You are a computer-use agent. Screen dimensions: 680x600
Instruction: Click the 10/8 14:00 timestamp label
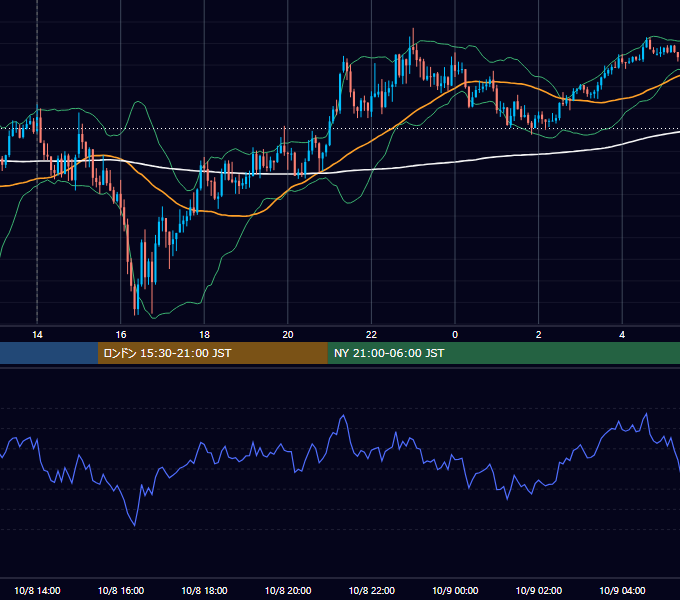[x=37, y=590]
